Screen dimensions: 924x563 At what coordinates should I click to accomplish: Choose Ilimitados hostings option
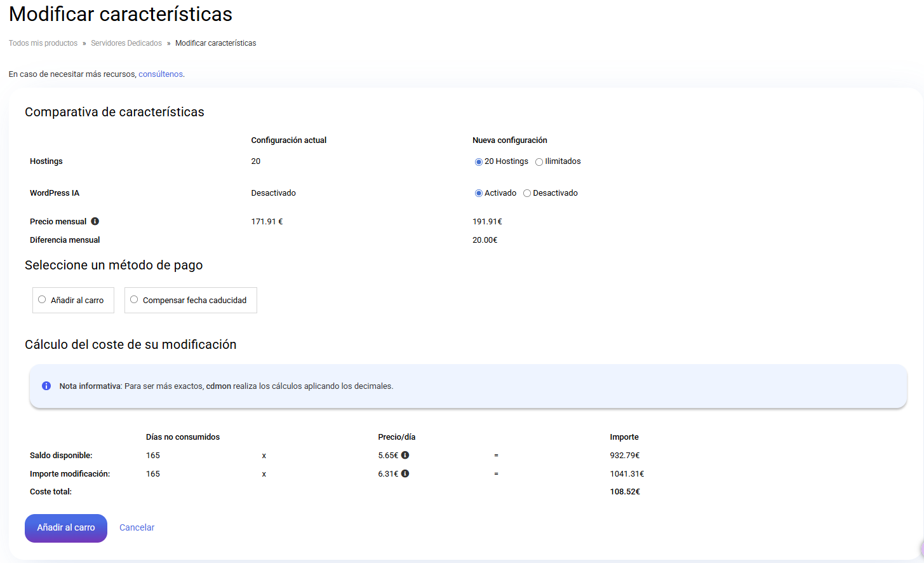[539, 162]
